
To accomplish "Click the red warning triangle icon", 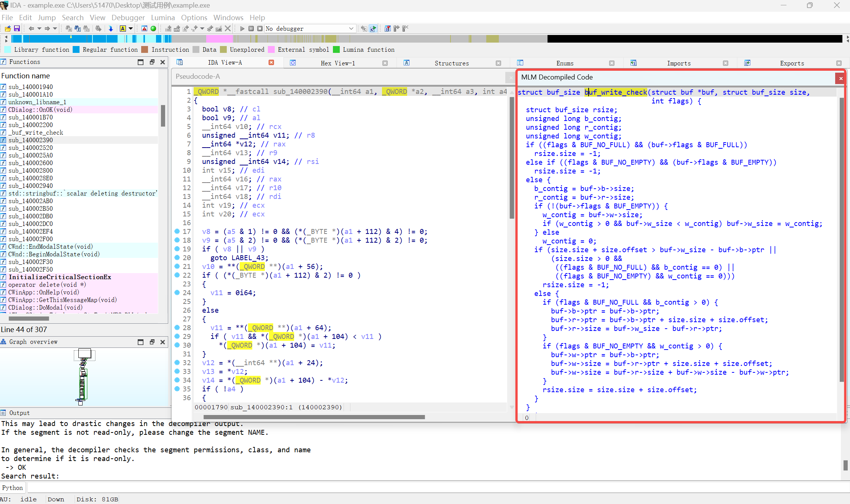I will tap(144, 29).
